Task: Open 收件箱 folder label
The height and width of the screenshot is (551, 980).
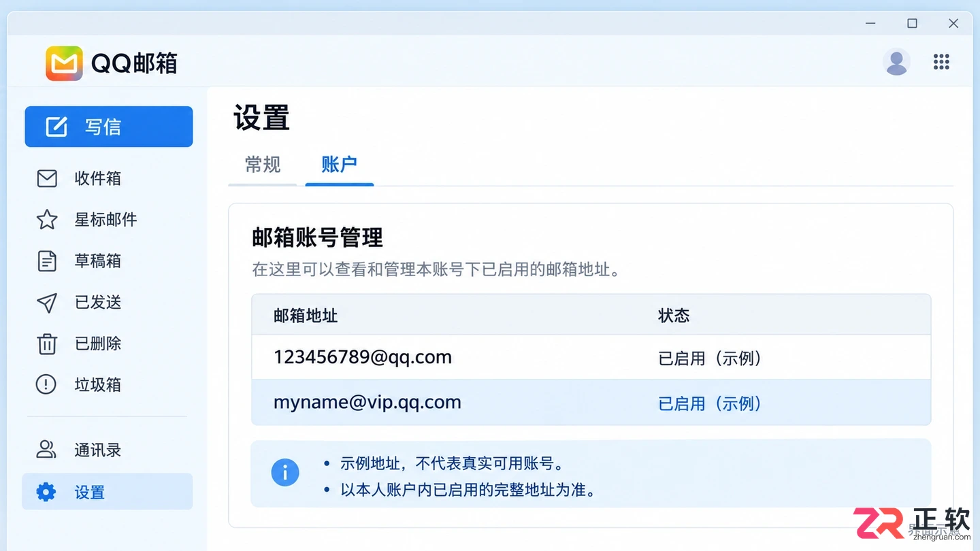Action: tap(98, 178)
